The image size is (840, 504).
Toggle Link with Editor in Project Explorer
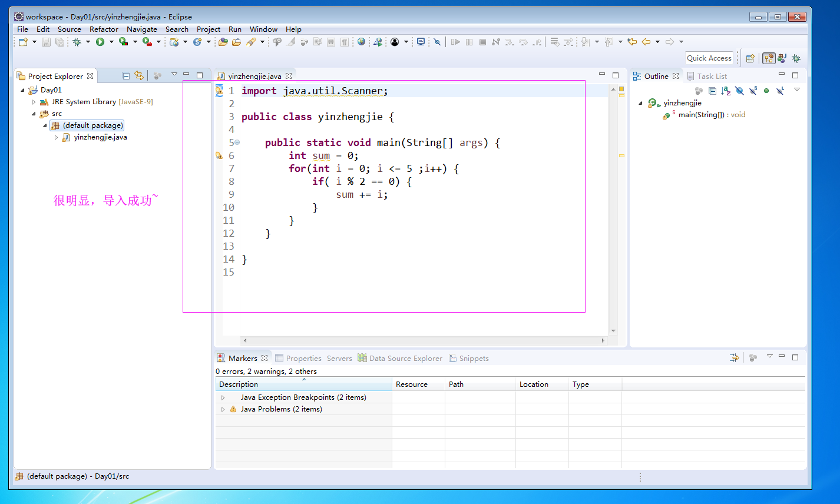(x=139, y=75)
